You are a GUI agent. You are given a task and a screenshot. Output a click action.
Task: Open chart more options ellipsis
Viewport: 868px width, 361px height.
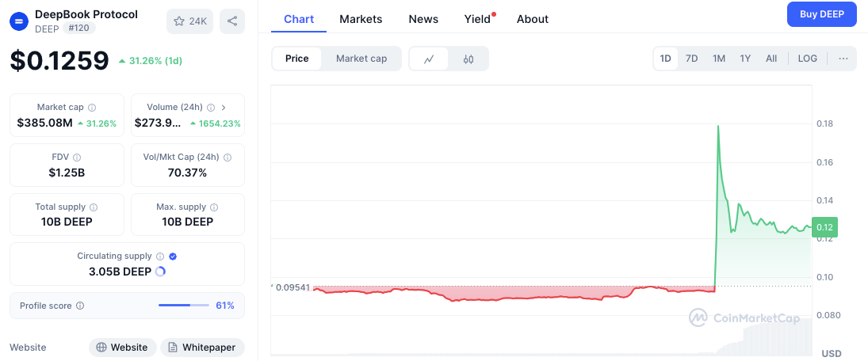pos(843,59)
